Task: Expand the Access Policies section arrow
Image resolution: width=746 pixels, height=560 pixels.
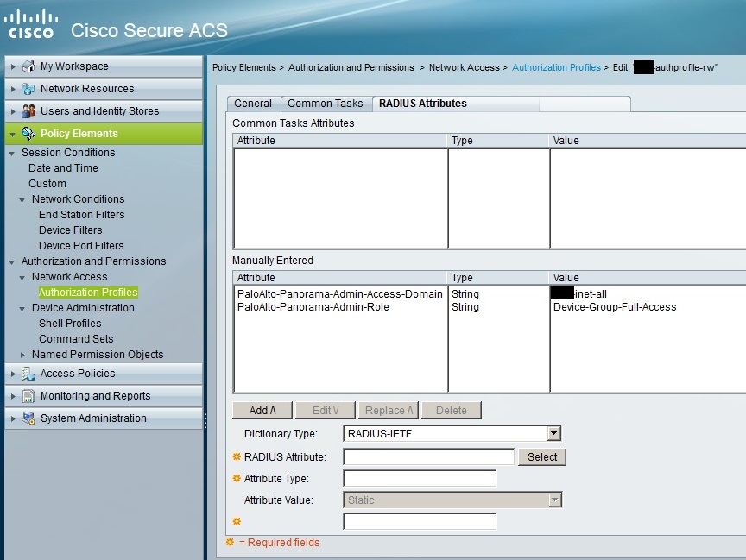Action: (x=13, y=374)
